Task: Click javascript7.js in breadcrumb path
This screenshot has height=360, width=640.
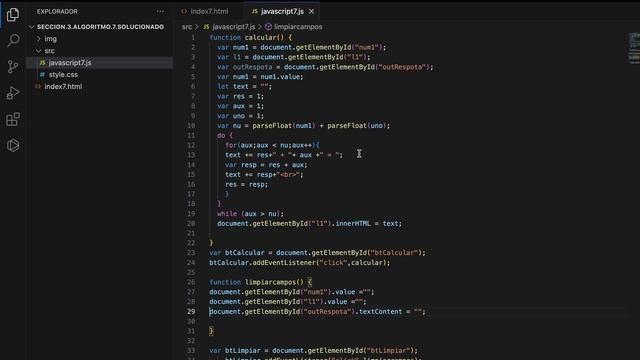Action: (233, 27)
